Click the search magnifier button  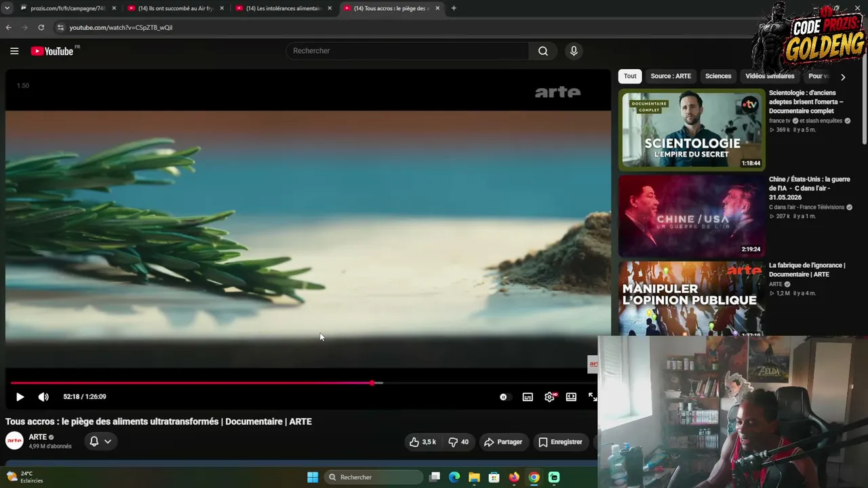tap(543, 51)
